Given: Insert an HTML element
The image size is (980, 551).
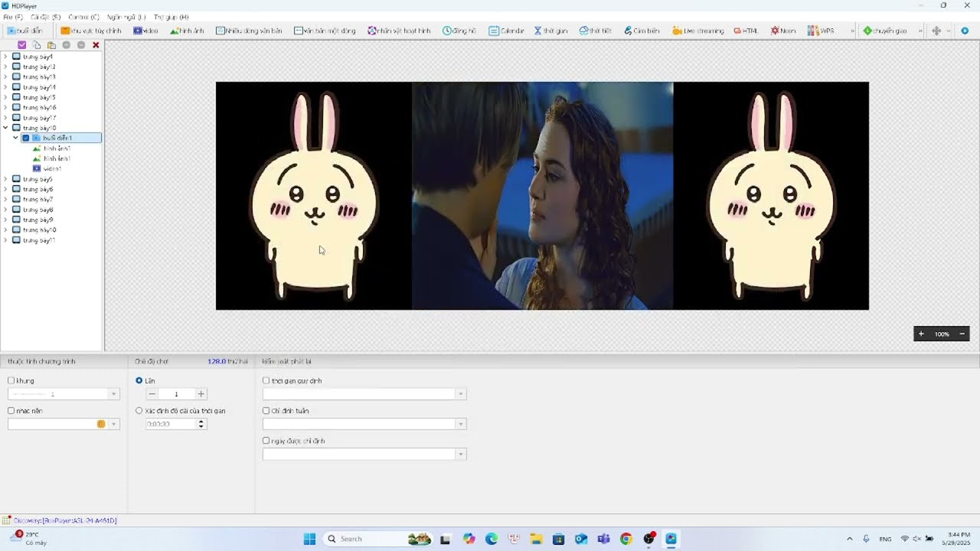Looking at the screenshot, I should click(x=746, y=31).
